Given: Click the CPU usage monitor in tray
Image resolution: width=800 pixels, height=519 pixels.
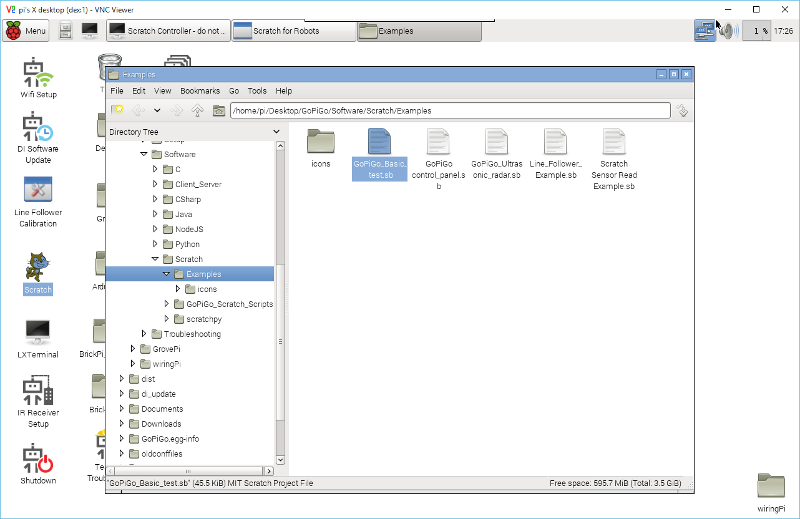Looking at the screenshot, I should click(756, 31).
